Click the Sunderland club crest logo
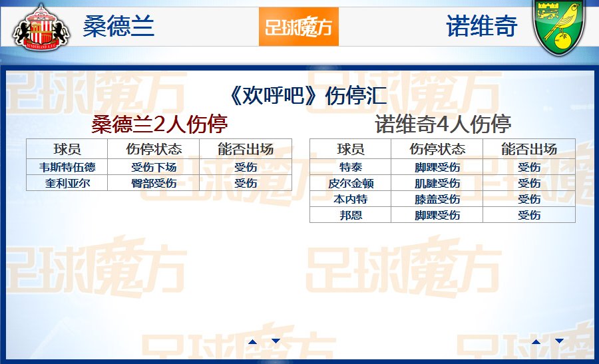This screenshot has width=599, height=364. tap(41, 27)
